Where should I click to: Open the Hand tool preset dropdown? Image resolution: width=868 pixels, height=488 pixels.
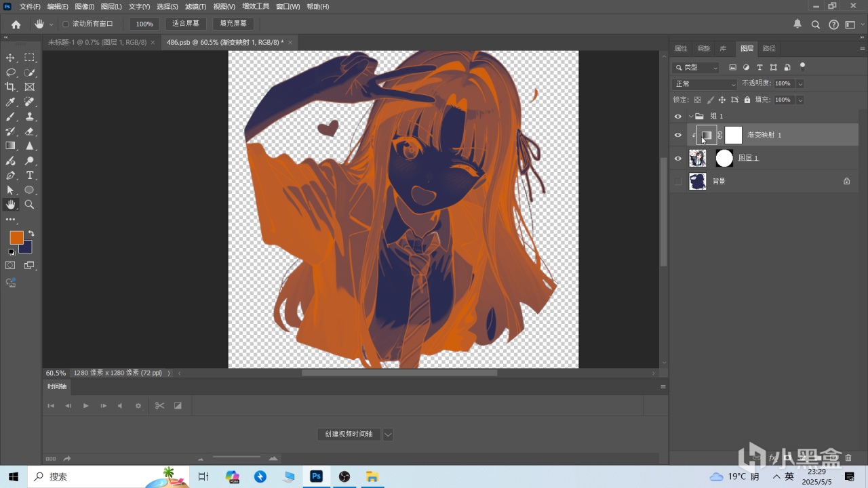51,24
